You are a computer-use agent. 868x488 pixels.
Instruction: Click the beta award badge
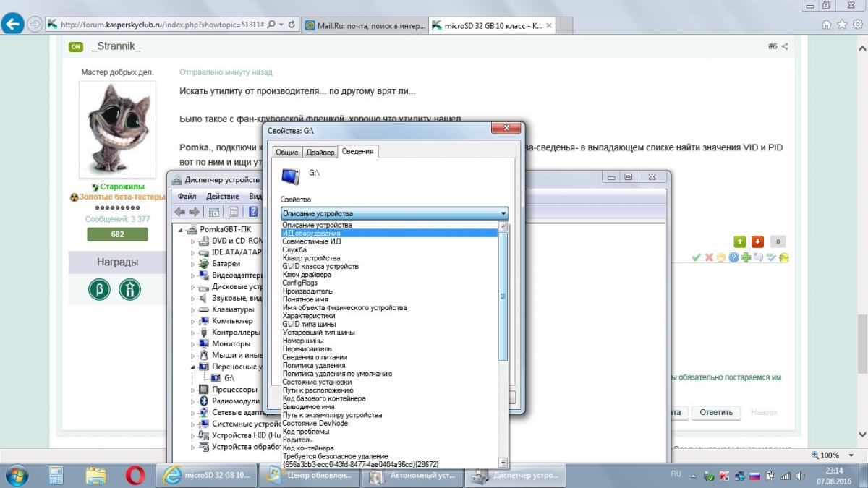point(99,290)
